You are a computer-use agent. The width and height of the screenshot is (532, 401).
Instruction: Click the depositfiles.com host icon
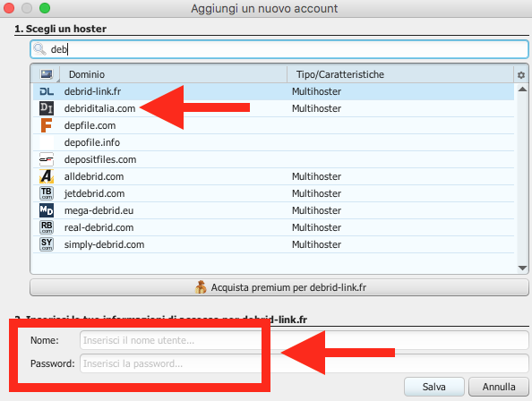point(47,159)
